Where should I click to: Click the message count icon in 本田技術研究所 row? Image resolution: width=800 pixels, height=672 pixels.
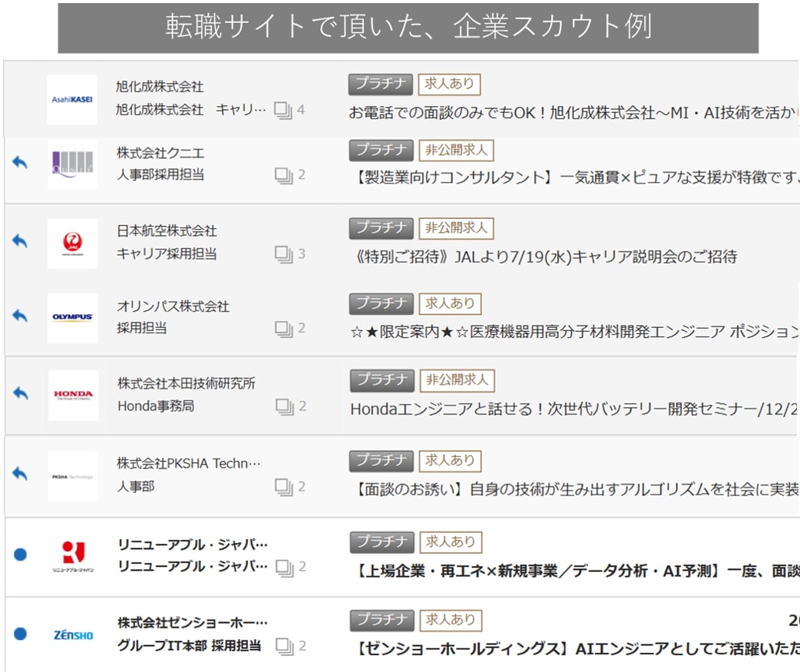point(285,407)
